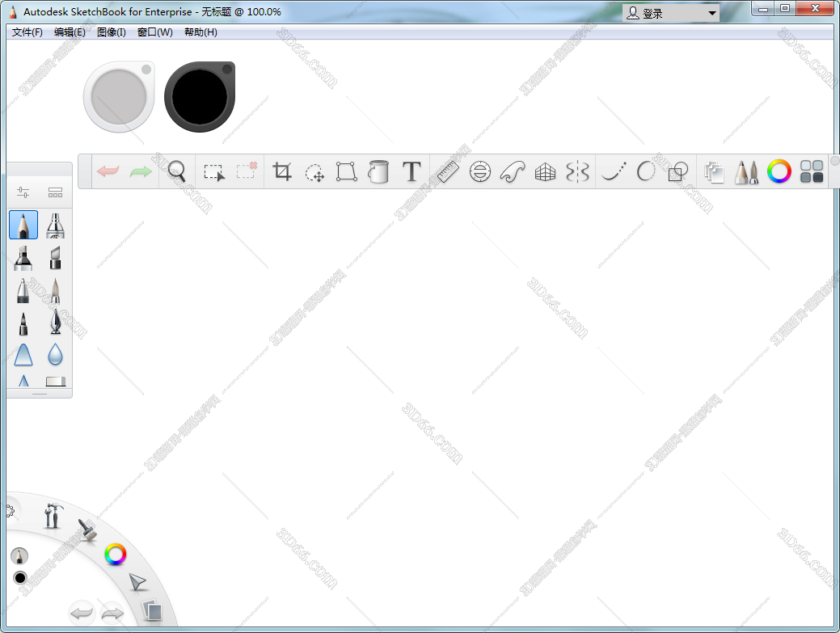This screenshot has width=840, height=633.
Task: Pick the Airbrush tool in the palette
Action: [x=55, y=225]
